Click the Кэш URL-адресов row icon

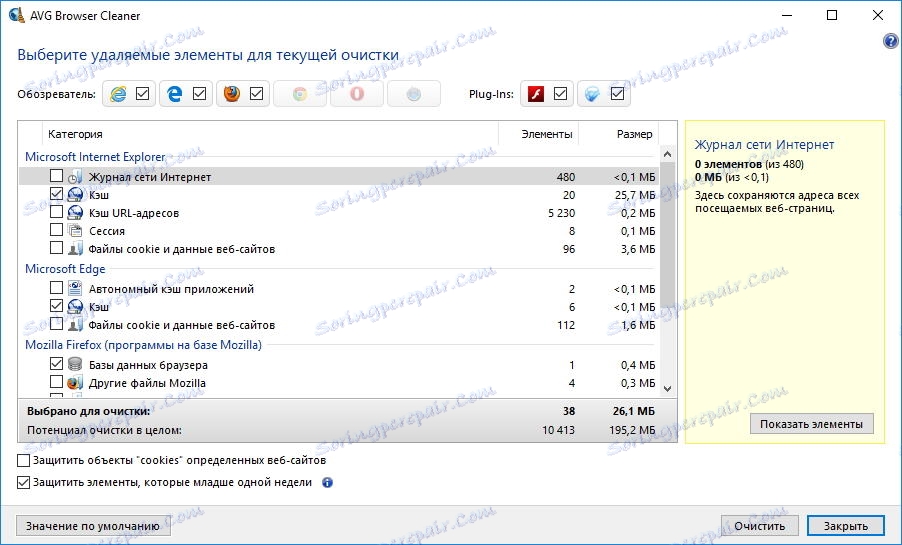click(75, 213)
